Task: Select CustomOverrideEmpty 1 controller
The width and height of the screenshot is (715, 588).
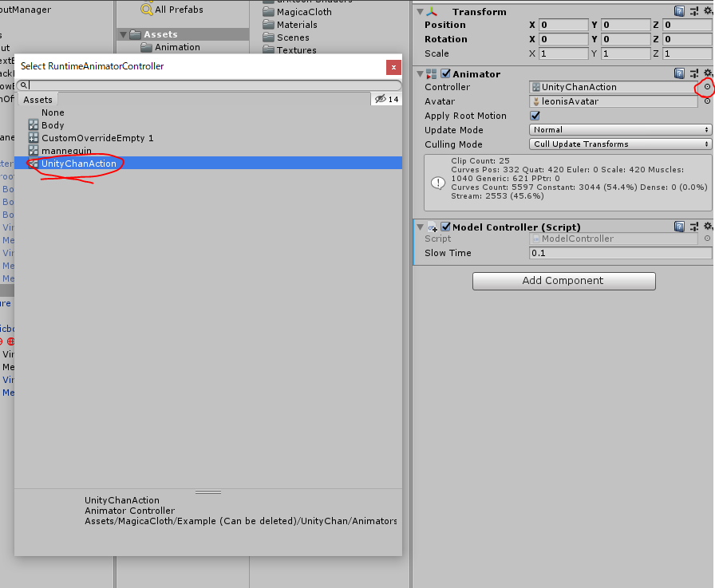Action: pyautogui.click(x=208, y=138)
